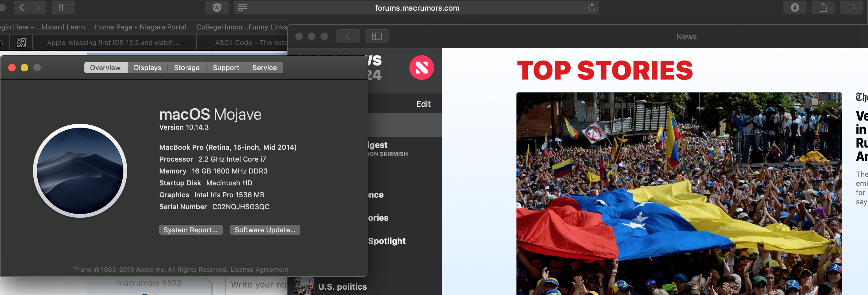
Task: Click Safari back arrow button
Action: click(22, 8)
